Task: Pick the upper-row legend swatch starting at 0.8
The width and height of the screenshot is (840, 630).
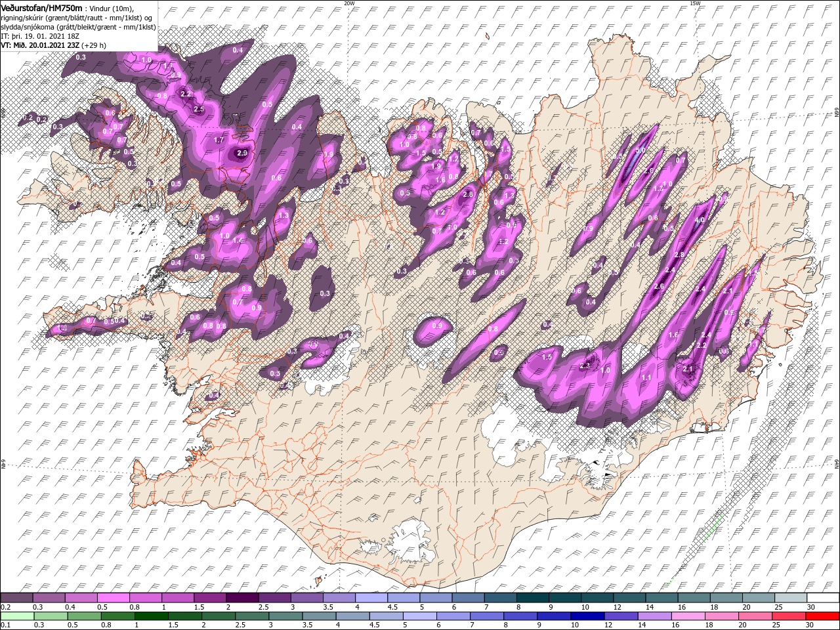Action: pyautogui.click(x=146, y=598)
